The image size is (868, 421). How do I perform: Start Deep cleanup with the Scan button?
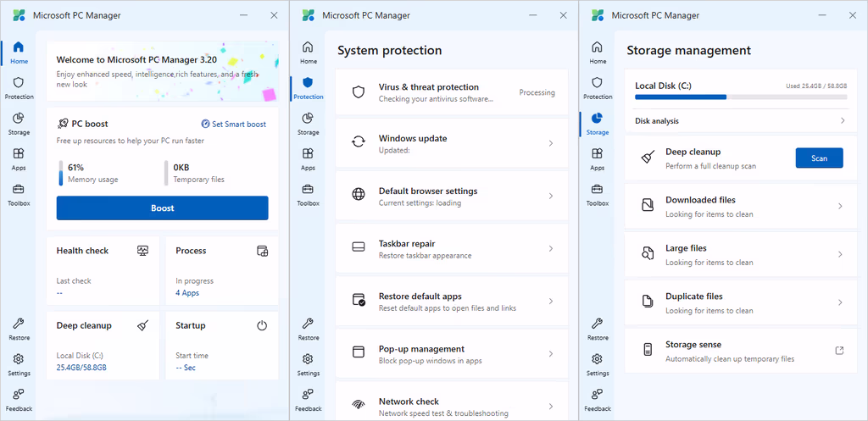tap(819, 158)
